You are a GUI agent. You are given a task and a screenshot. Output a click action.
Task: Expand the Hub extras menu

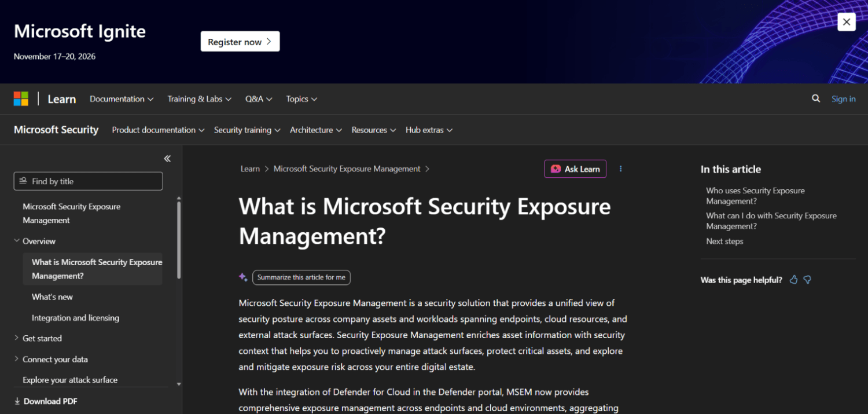[x=429, y=130]
